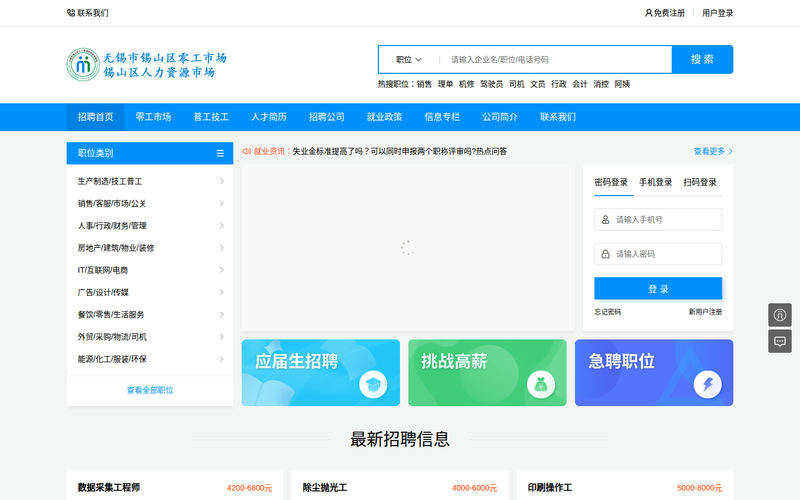The width and height of the screenshot is (800, 500).
Task: Click 联系我们 in top-left header
Action: 92,13
